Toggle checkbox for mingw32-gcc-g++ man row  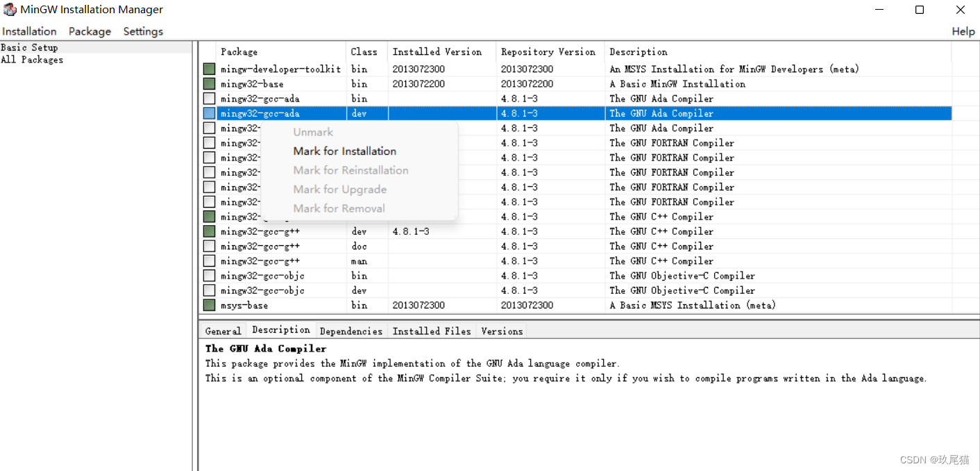[x=209, y=261]
